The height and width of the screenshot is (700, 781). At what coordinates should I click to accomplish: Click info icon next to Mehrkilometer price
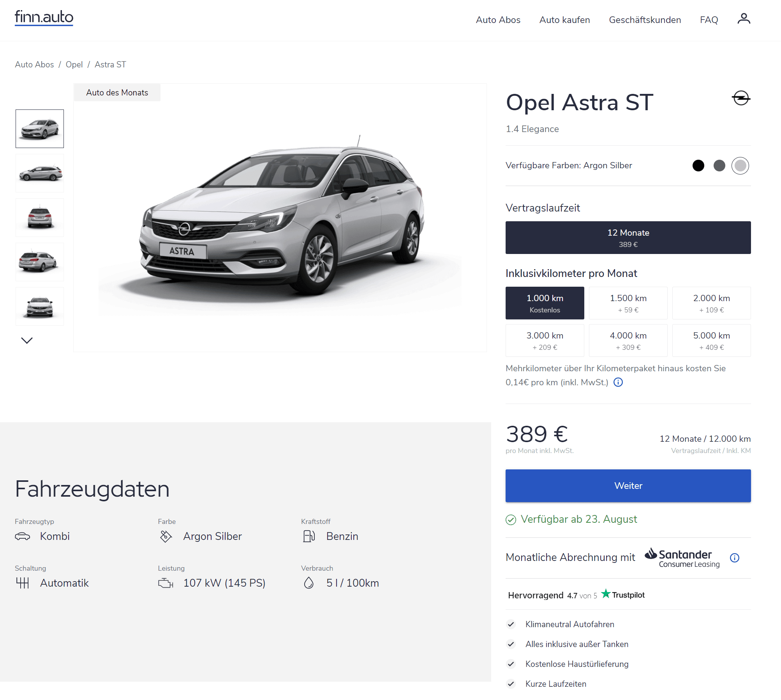point(618,382)
